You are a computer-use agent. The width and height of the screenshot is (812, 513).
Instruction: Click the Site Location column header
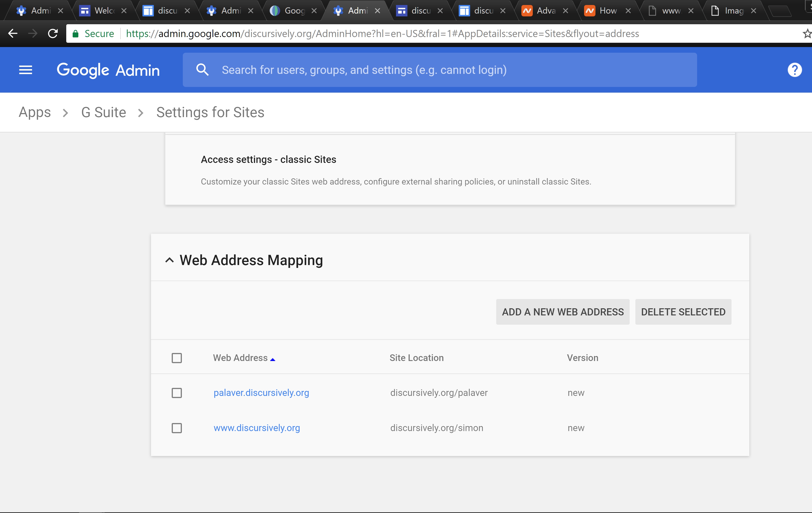pyautogui.click(x=417, y=358)
